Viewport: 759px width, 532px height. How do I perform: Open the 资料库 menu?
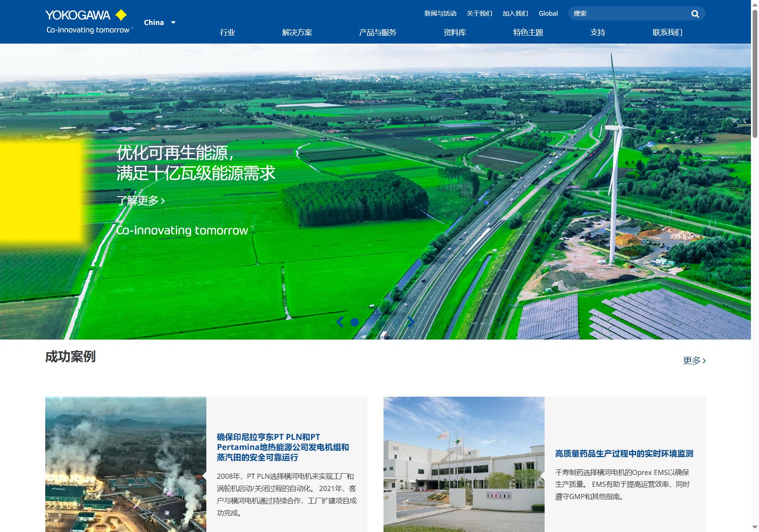click(x=455, y=33)
